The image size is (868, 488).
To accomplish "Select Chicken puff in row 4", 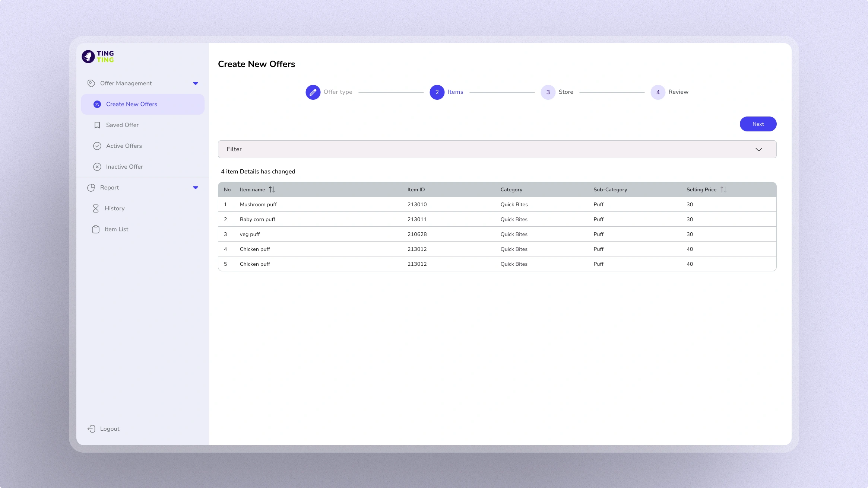I will coord(255,249).
